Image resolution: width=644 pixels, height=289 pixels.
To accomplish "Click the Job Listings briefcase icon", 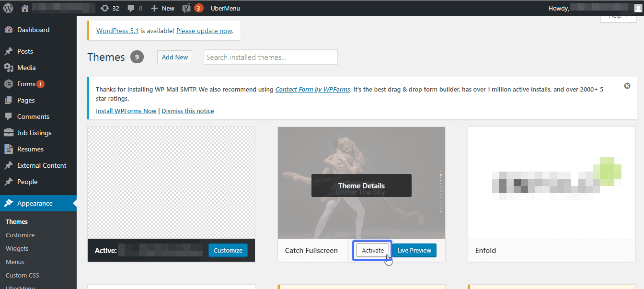I will [8, 133].
